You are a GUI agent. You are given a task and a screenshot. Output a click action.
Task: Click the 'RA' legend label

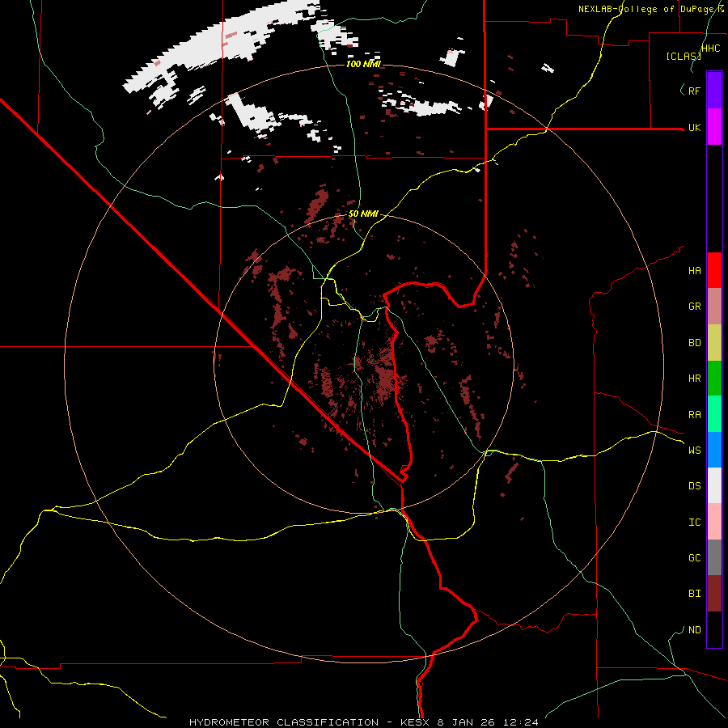(x=694, y=415)
